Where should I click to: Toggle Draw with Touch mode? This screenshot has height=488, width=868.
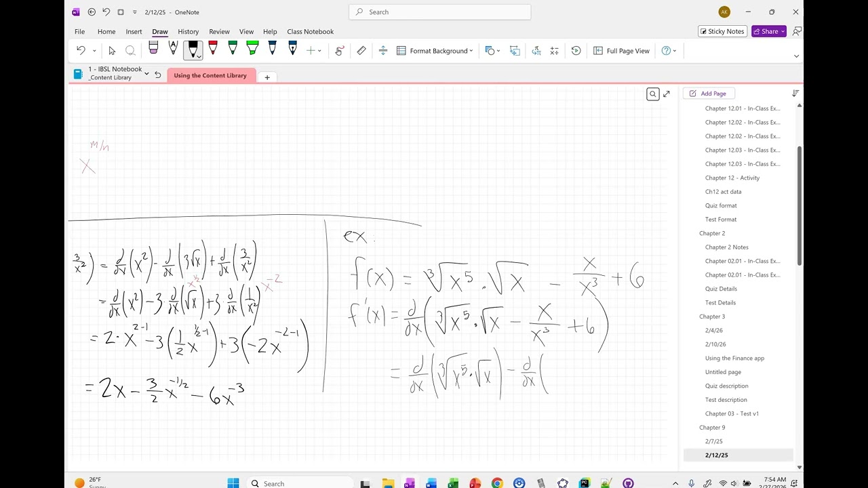pyautogui.click(x=340, y=50)
